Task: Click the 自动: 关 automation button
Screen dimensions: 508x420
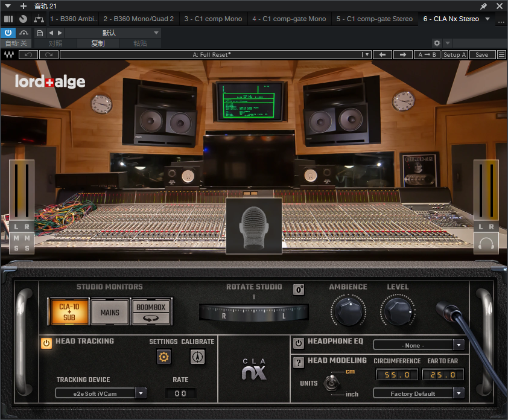Action: tap(16, 43)
